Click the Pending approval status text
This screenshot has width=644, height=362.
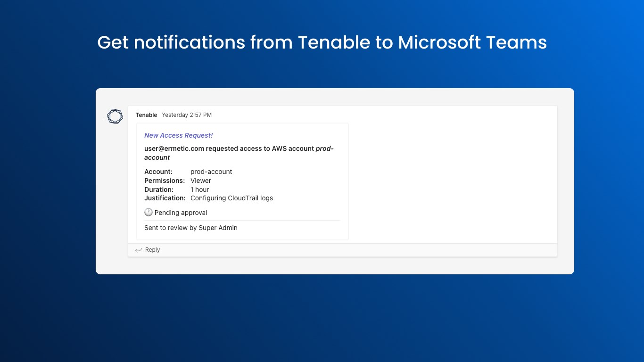tap(181, 213)
